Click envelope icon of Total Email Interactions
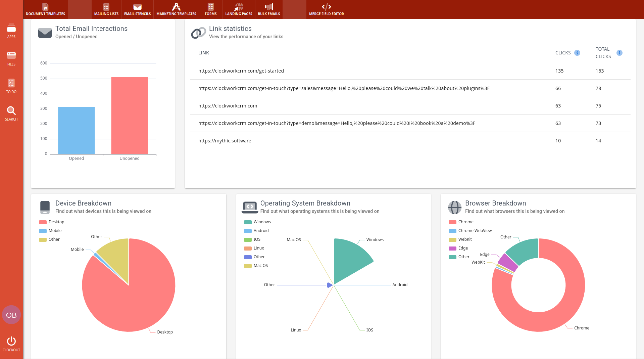The width and height of the screenshot is (644, 359). pos(45,33)
